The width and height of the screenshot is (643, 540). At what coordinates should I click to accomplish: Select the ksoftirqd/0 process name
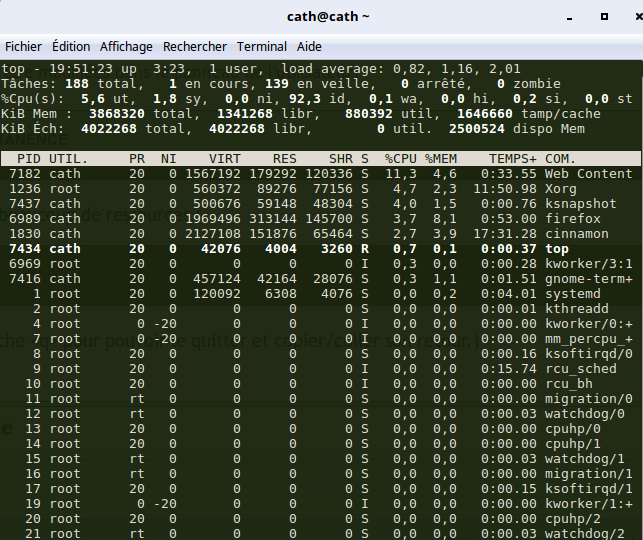click(x=588, y=354)
